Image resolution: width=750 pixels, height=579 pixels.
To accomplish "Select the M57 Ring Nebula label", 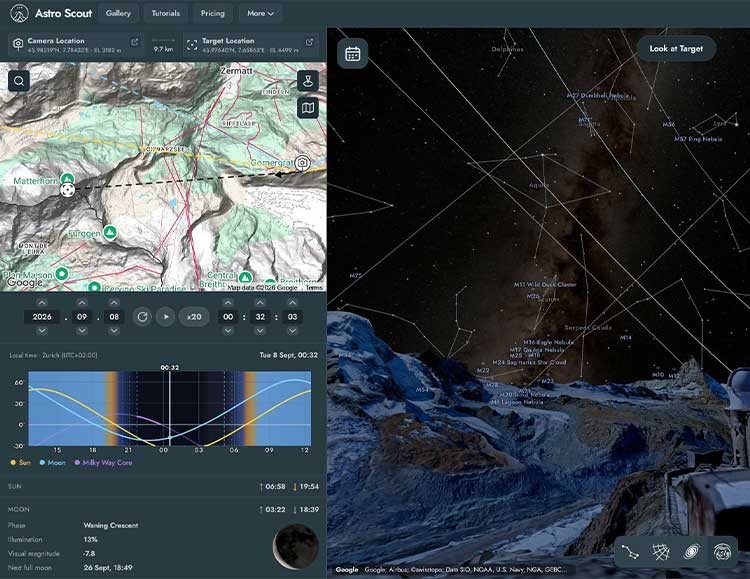I will click(x=698, y=139).
